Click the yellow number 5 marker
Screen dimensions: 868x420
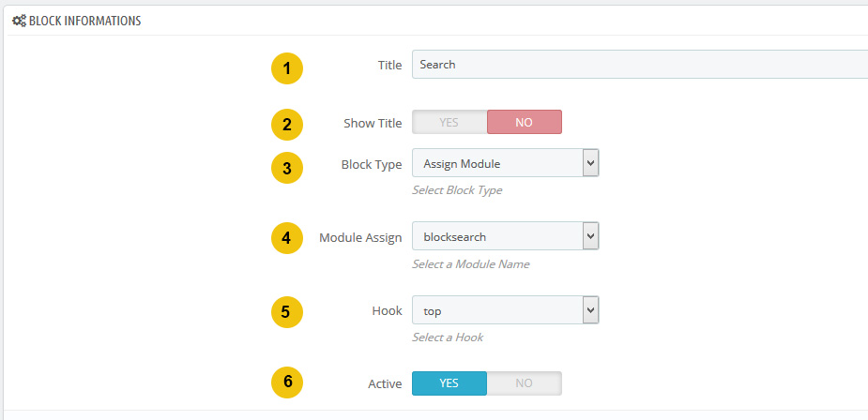click(x=287, y=312)
